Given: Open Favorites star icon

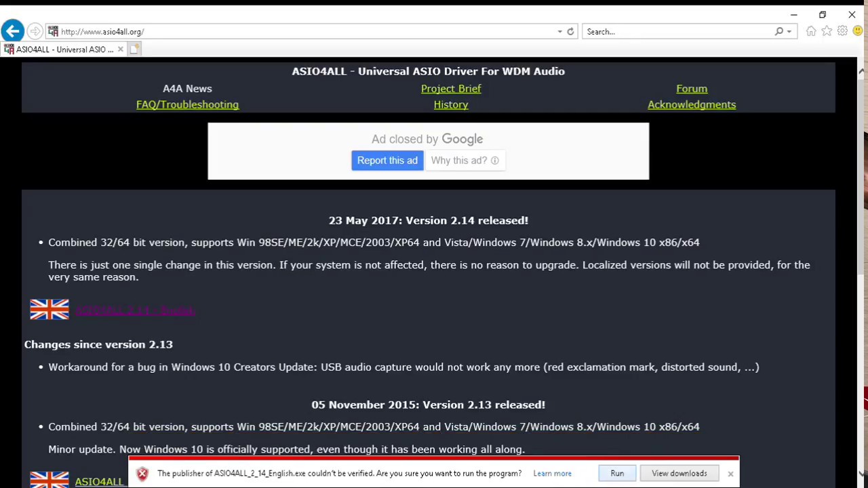Looking at the screenshot, I should pyautogui.click(x=827, y=31).
